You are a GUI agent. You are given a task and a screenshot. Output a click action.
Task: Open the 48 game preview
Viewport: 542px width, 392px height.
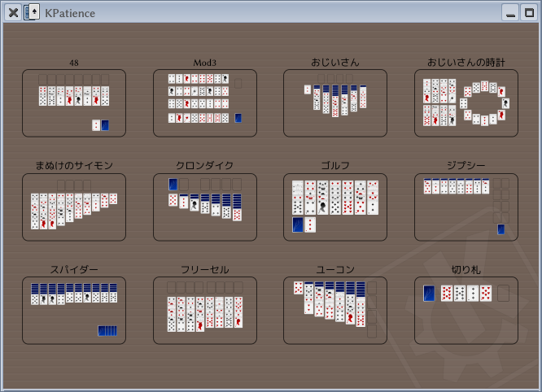tap(74, 103)
